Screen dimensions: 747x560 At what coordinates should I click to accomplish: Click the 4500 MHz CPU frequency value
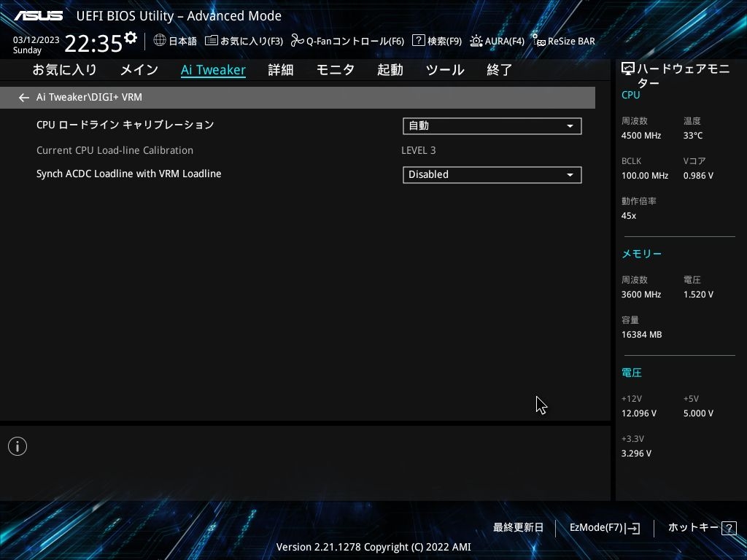click(641, 136)
